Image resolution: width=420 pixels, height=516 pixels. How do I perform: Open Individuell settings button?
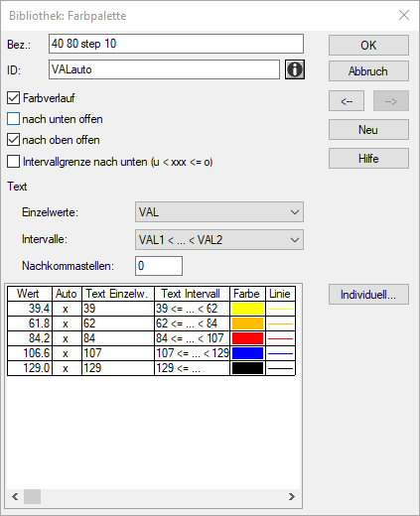(x=368, y=295)
